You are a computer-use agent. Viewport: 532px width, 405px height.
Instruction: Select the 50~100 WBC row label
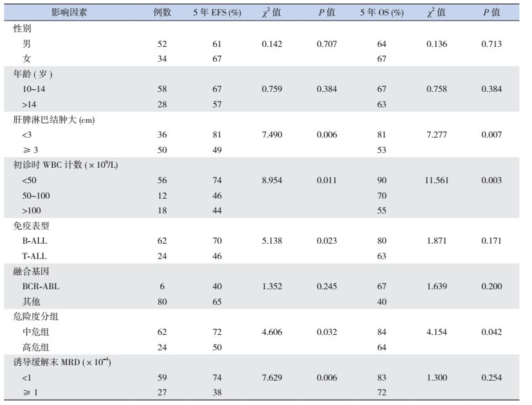click(x=37, y=195)
